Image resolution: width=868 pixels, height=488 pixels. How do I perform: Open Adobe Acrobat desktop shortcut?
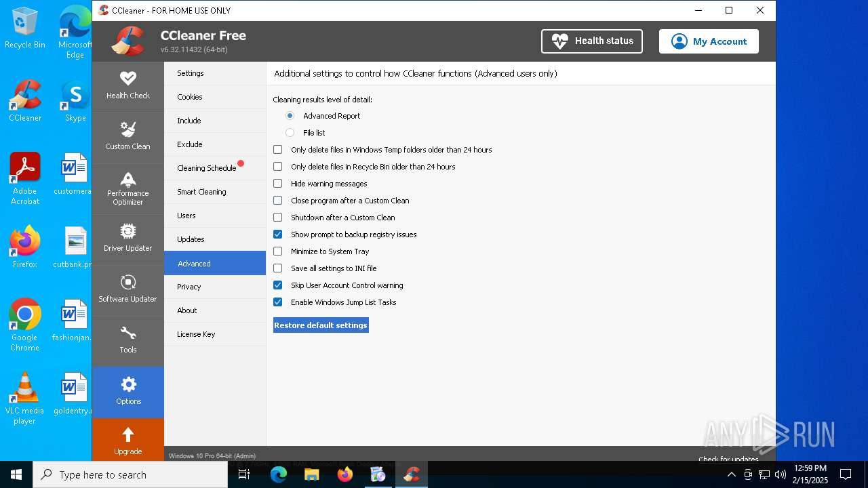tap(25, 178)
